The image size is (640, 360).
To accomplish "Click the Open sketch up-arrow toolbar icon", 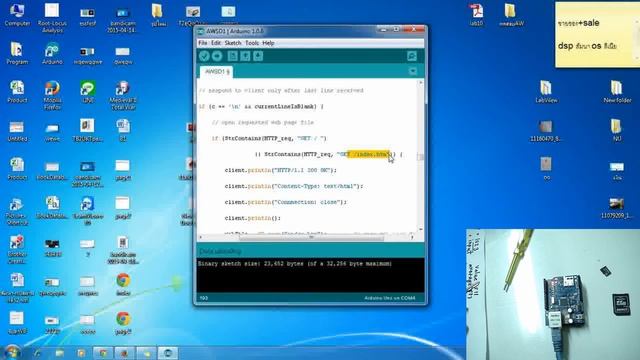I will tap(245, 56).
